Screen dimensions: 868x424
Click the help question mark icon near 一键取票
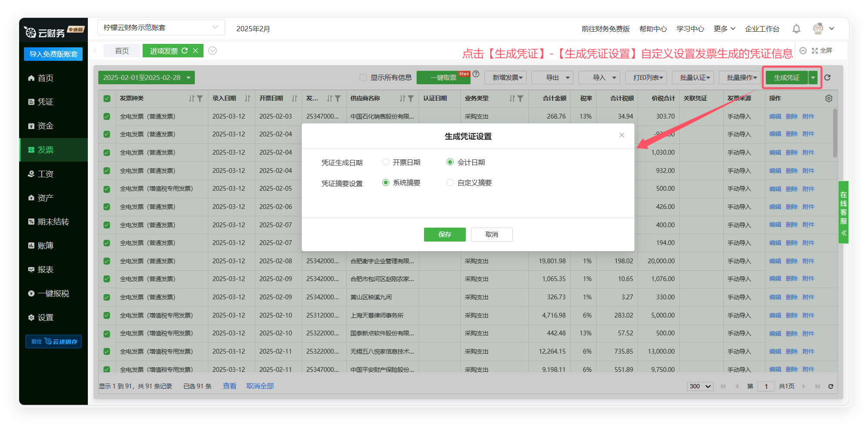click(476, 74)
